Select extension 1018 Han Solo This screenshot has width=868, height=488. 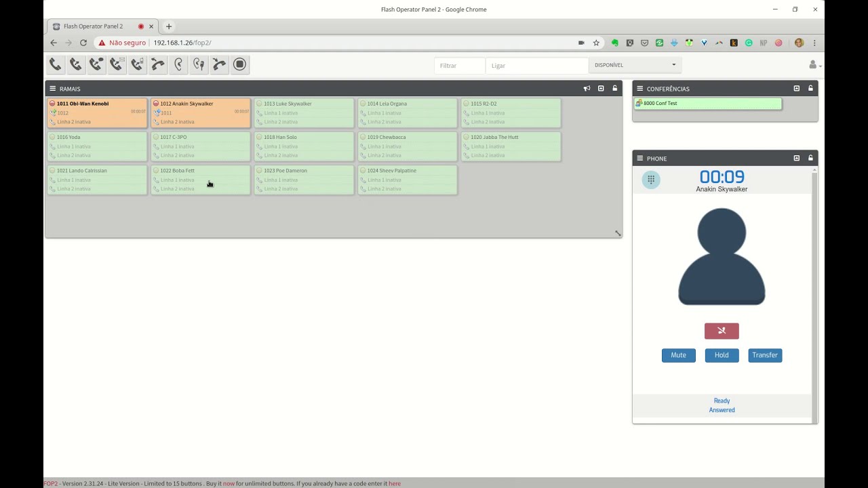(304, 146)
